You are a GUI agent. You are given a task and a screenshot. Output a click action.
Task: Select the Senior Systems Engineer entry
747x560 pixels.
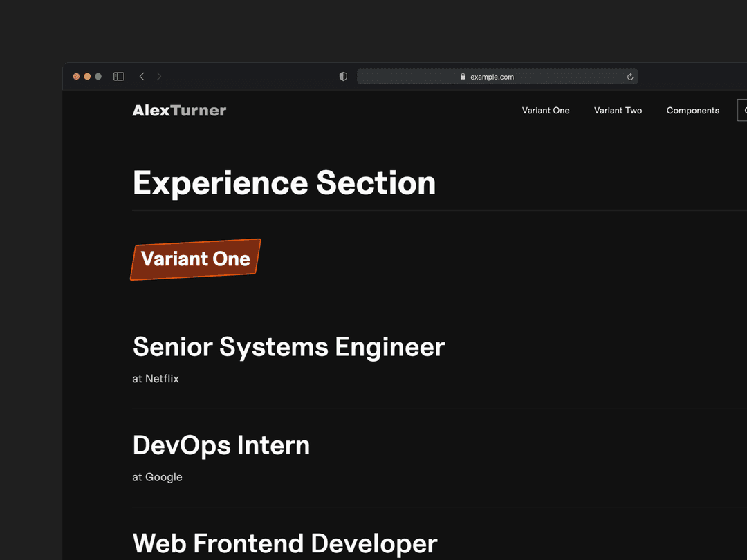288,346
